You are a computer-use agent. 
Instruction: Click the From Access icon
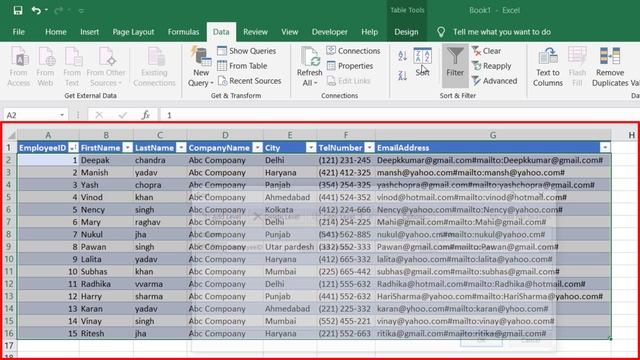coord(19,67)
